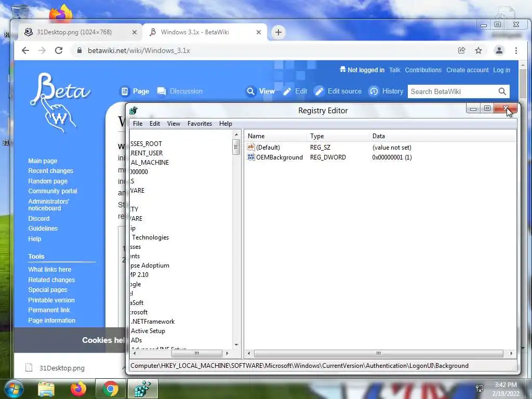Screen dimensions: 532x399
Task: Open the Chrome three-dot menu
Action: tap(516, 50)
